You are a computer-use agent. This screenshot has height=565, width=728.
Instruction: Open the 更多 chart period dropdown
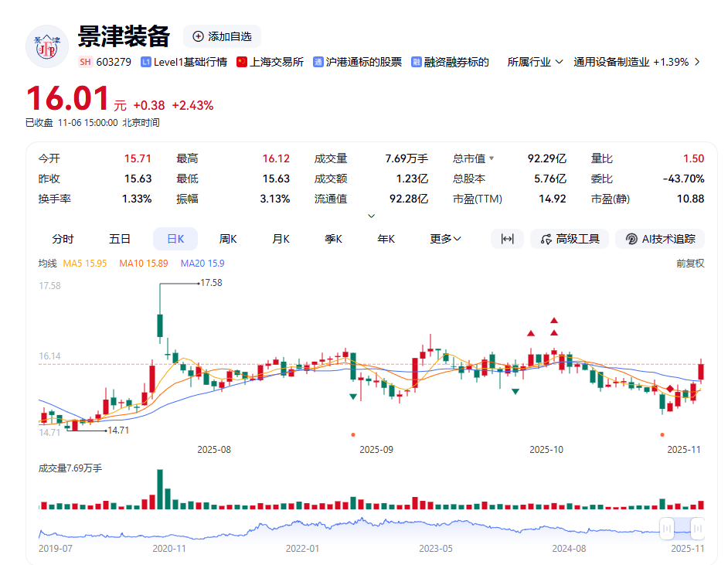pyautogui.click(x=445, y=239)
